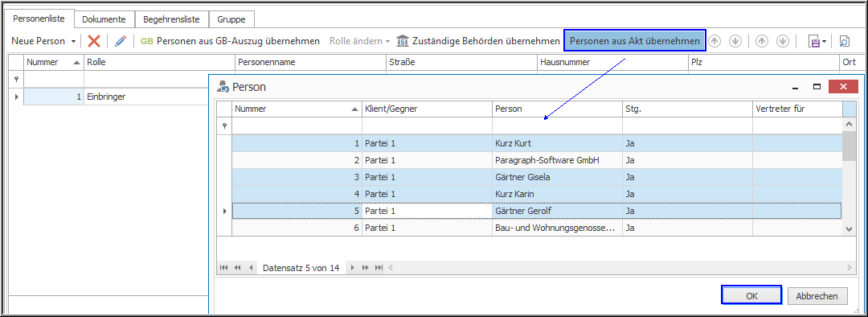The width and height of the screenshot is (868, 317).
Task: Click filter field under Klient/Gegner column
Action: coord(427,126)
